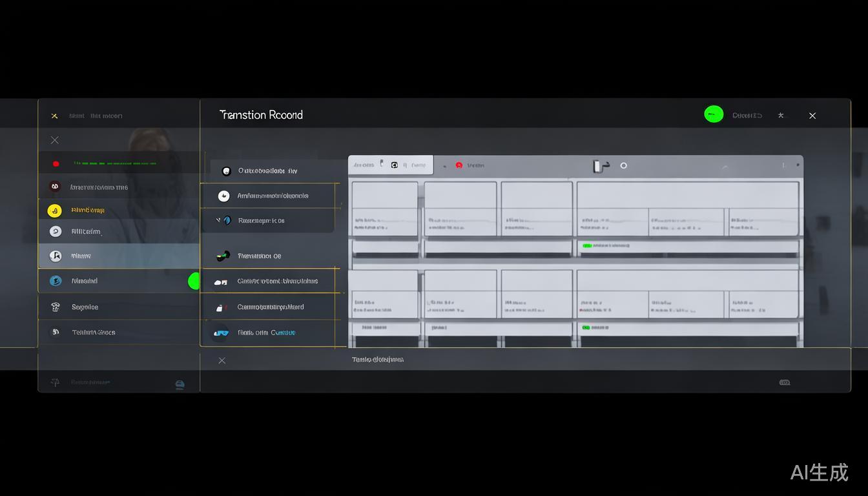
Task: Open the small dropdown arrow after inner tab
Action: tap(444, 166)
